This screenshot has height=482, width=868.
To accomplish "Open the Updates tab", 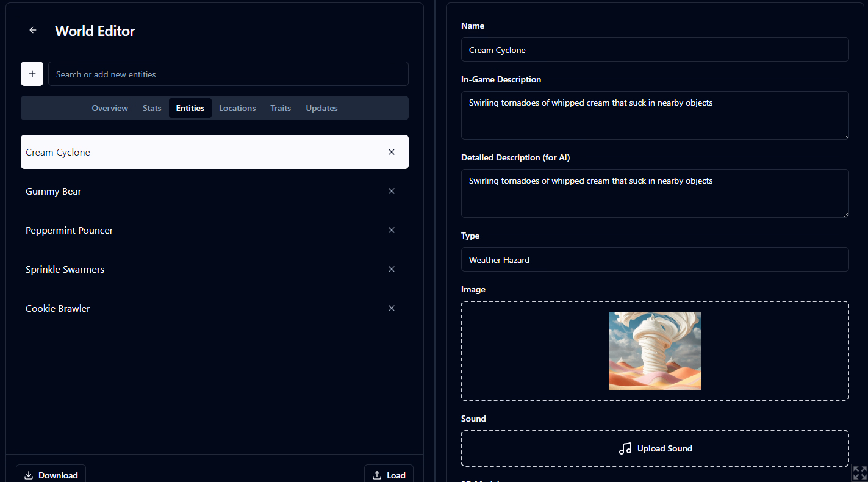I will [321, 108].
